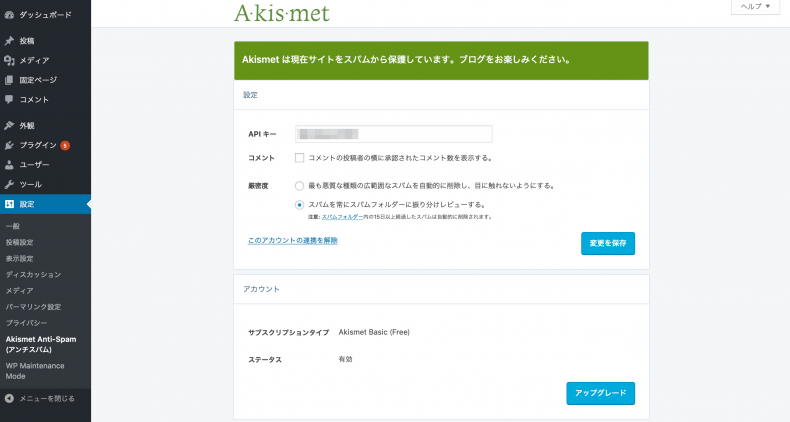
Task: Click the Akismet Basic (Free) text
Action: point(374,332)
